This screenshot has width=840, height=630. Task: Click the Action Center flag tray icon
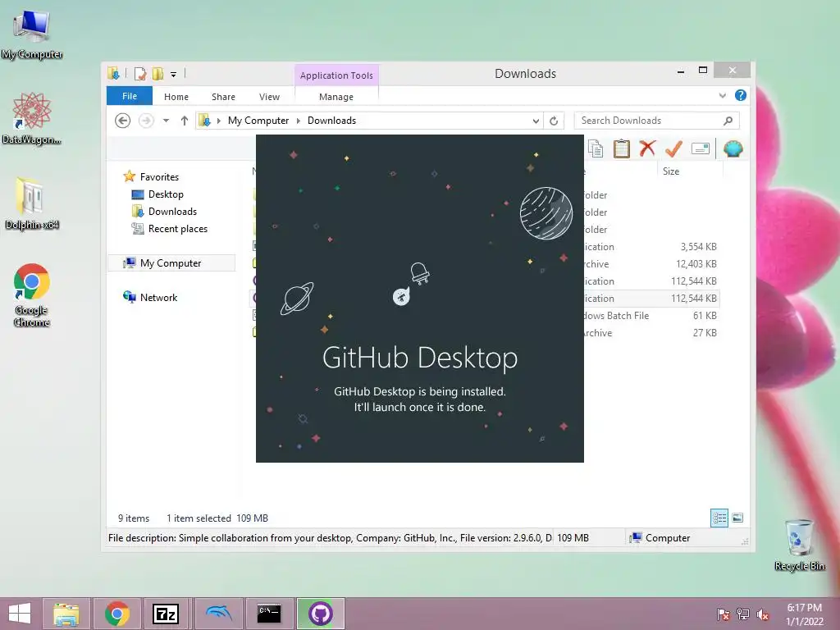point(724,614)
